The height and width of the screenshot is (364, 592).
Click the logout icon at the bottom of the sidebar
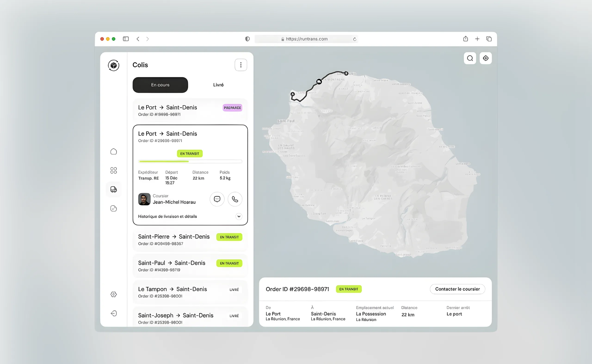[x=114, y=313]
